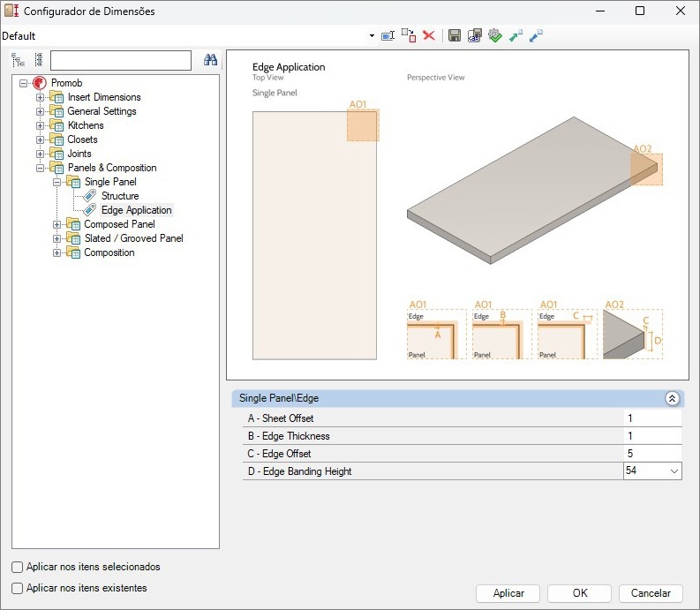The image size is (700, 610).
Task: Collapse the Single Panel\Edge properties section
Action: tap(672, 399)
